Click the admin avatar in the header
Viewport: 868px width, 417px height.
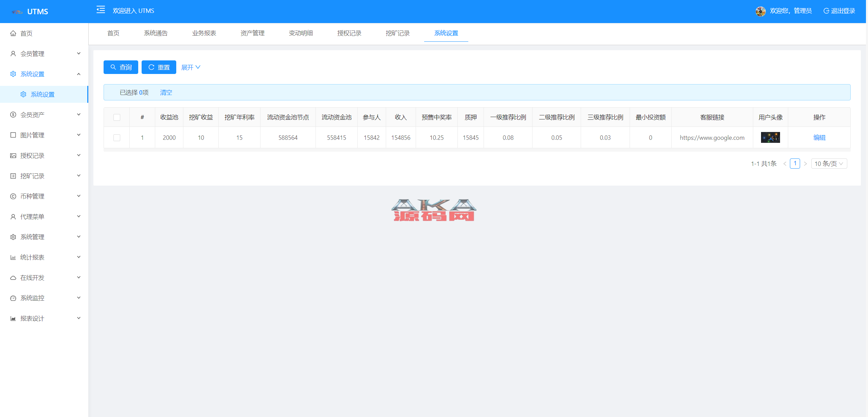(x=760, y=11)
